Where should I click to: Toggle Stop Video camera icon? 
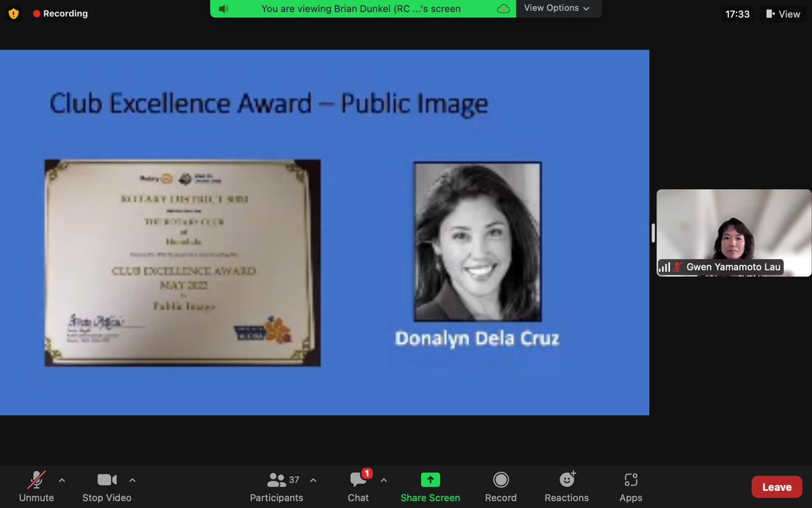(107, 480)
